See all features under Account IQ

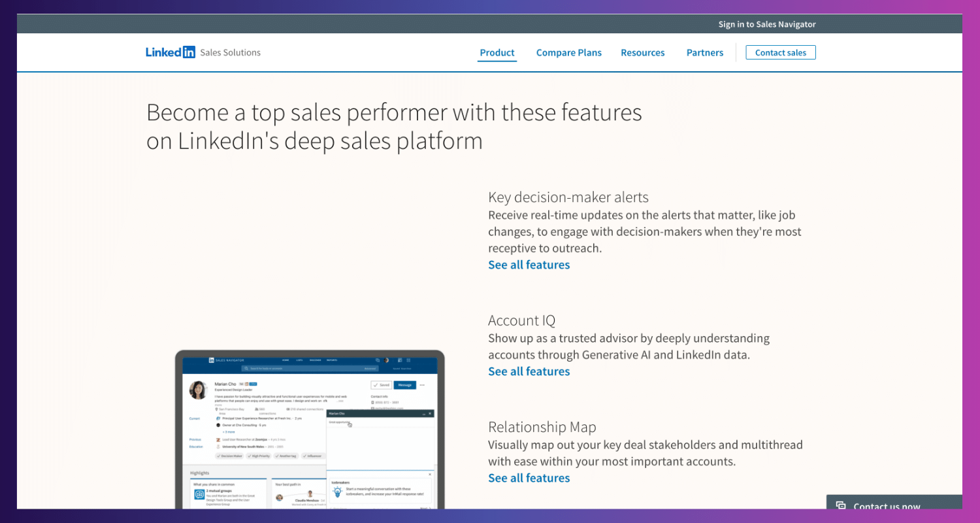click(x=529, y=371)
